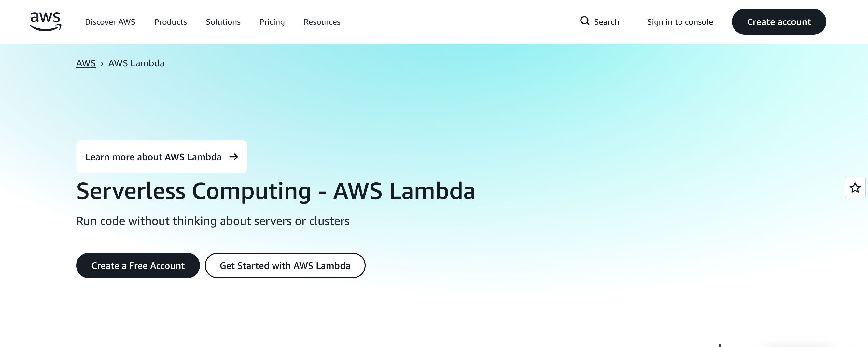Click the magnifying glass search icon
The image size is (868, 347).
[x=585, y=21]
